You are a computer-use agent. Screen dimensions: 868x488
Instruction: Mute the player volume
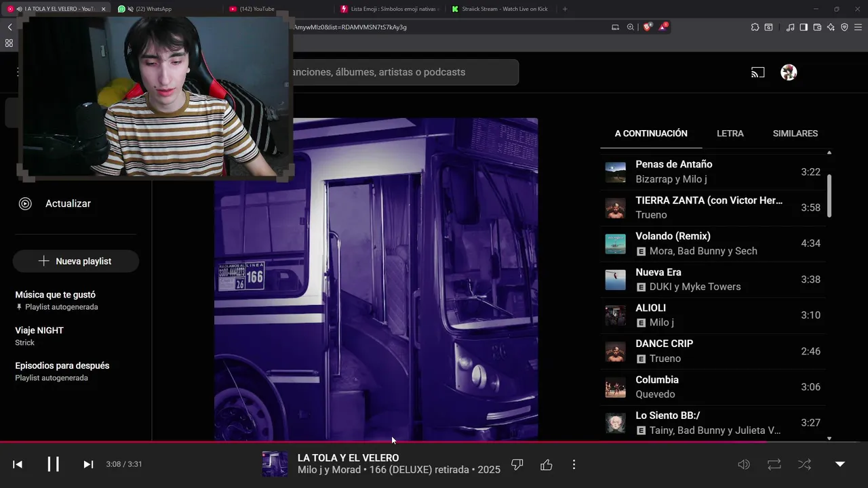(744, 464)
